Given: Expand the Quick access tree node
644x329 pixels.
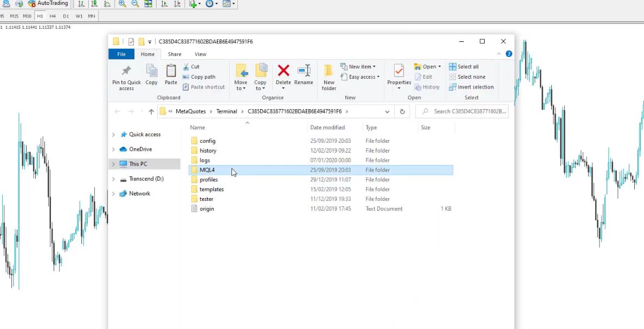Looking at the screenshot, I should coord(113,135).
